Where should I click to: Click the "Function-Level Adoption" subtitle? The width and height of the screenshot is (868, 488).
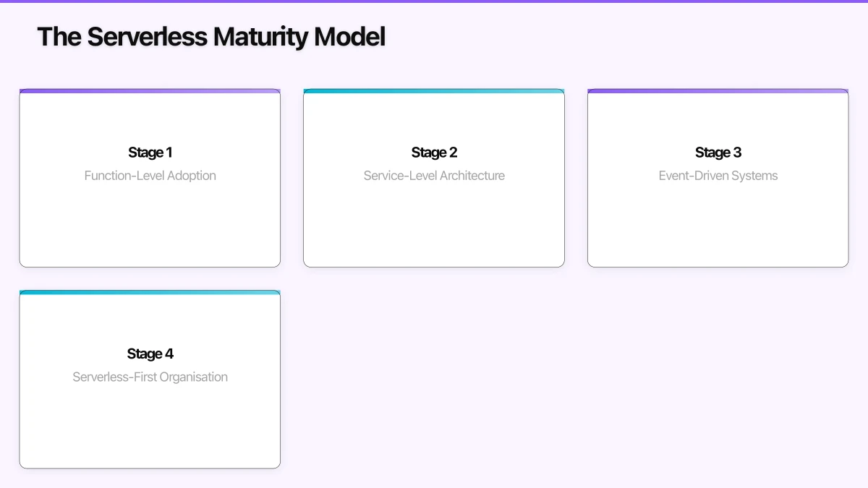click(x=150, y=176)
